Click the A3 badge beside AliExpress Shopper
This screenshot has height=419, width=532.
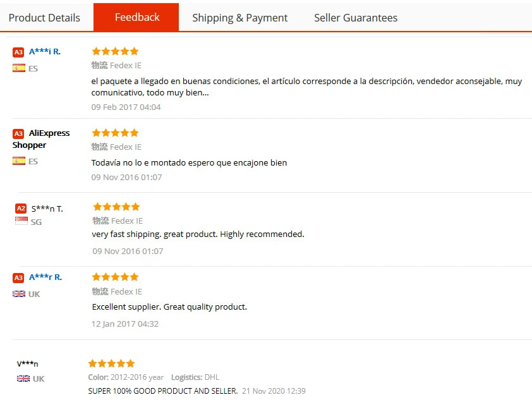18,134
